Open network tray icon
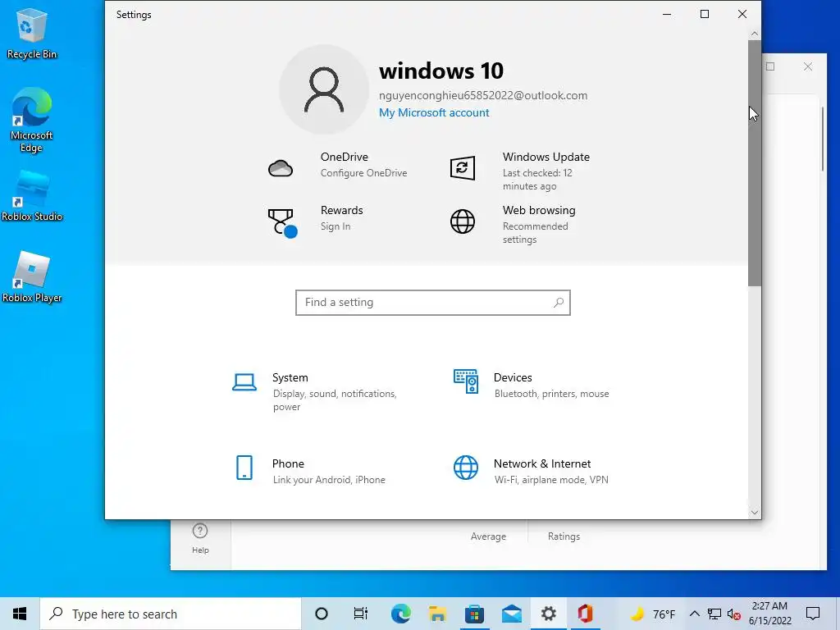 click(x=714, y=614)
